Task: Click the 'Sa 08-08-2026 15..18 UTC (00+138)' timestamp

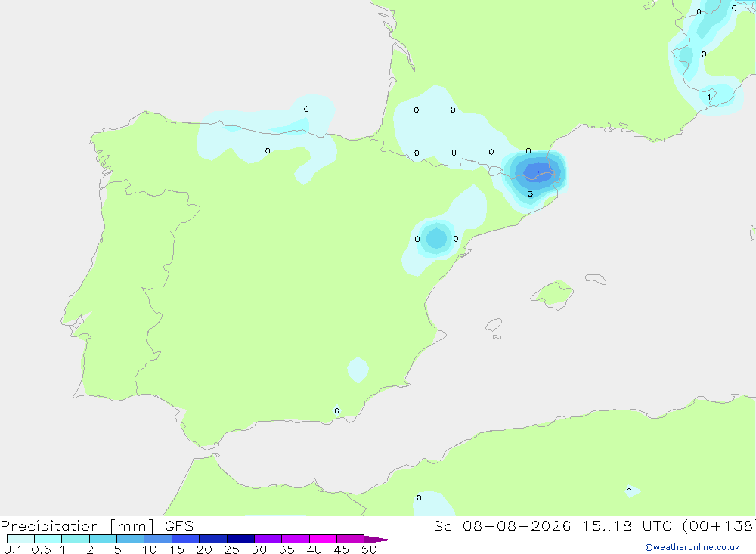Action: click(x=594, y=525)
